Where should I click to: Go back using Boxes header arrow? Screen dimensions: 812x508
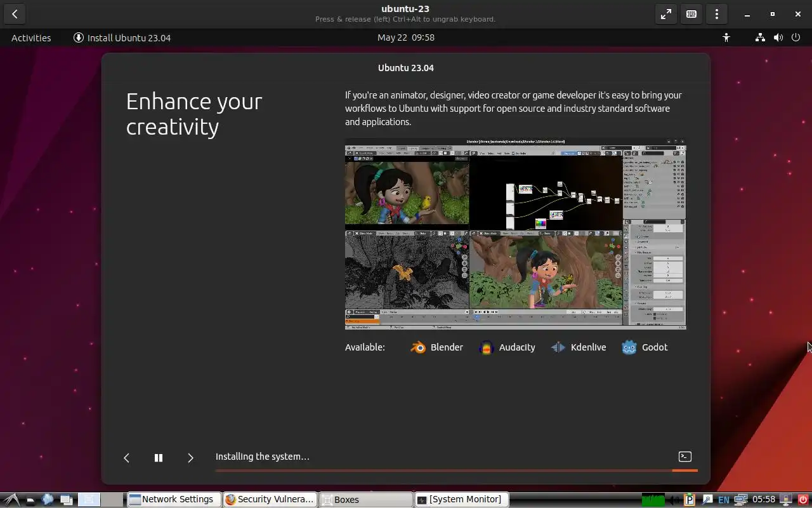click(x=15, y=14)
